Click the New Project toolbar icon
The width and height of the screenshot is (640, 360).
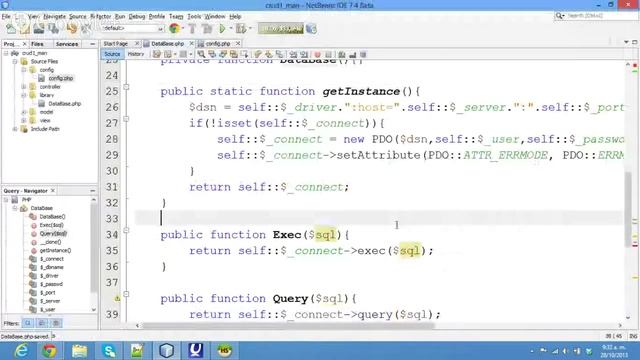pyautogui.click(x=25, y=29)
